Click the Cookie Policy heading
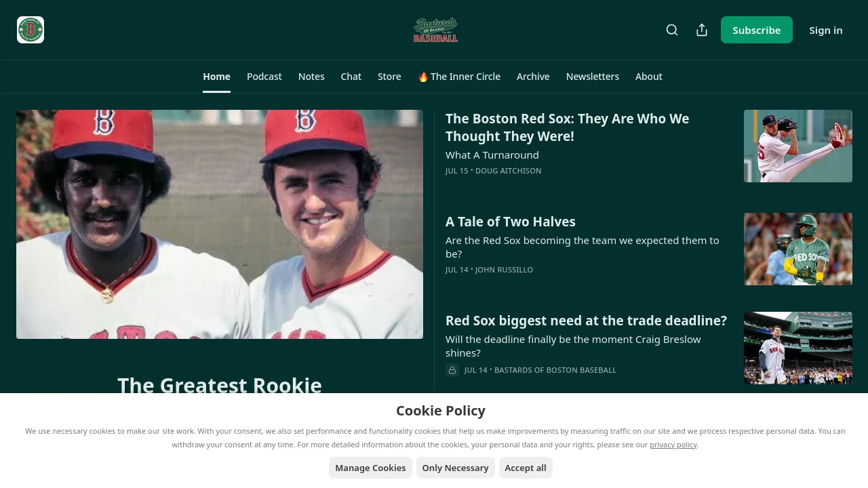This screenshot has height=488, width=868. (x=441, y=411)
